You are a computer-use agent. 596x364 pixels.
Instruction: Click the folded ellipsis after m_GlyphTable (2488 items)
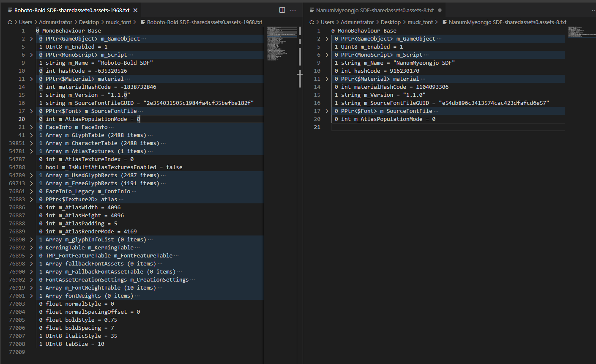[150, 135]
